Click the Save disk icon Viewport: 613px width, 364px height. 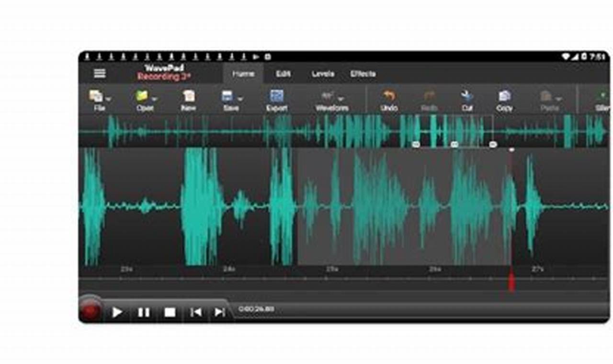227,96
